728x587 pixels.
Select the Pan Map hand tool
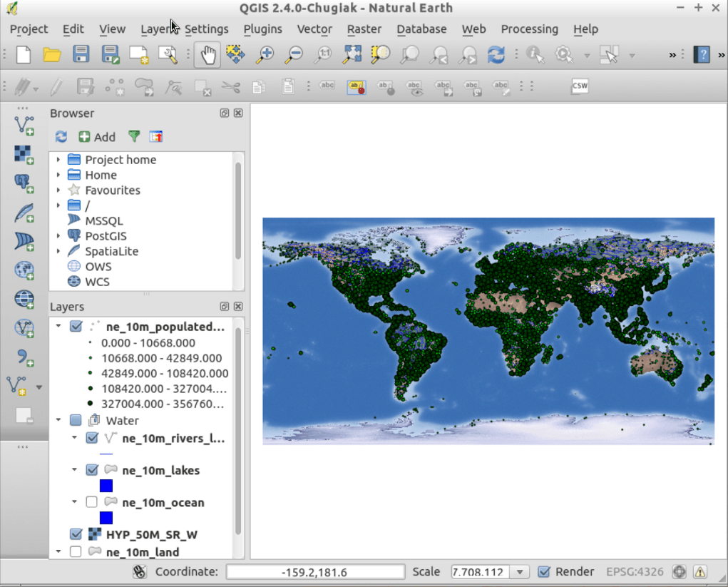pyautogui.click(x=208, y=55)
